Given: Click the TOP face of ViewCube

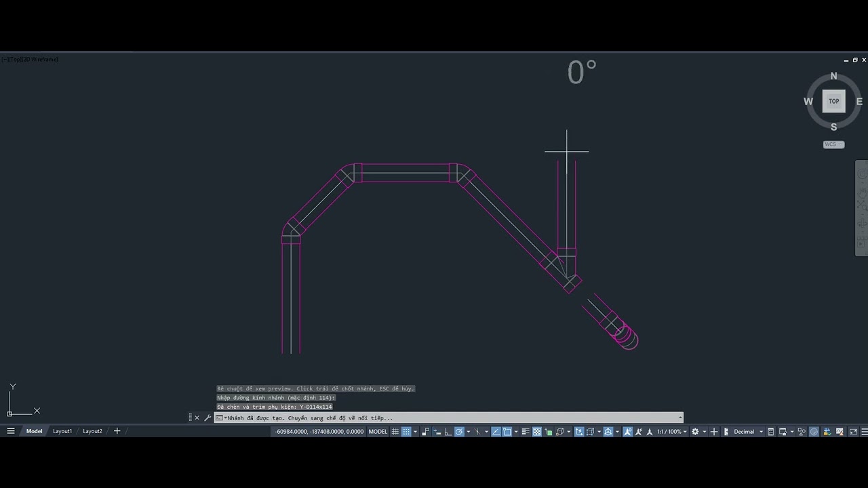Looking at the screenshot, I should point(834,101).
